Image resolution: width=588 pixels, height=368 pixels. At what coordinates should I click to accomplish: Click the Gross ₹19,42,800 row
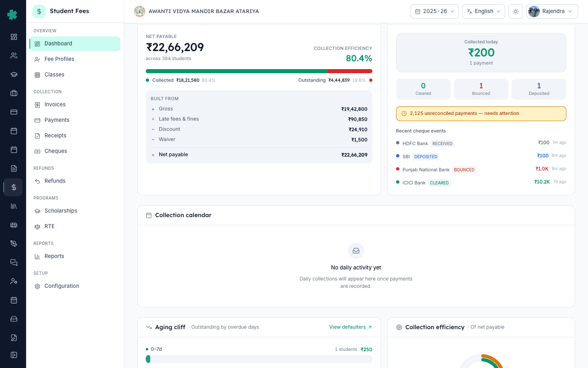click(259, 109)
